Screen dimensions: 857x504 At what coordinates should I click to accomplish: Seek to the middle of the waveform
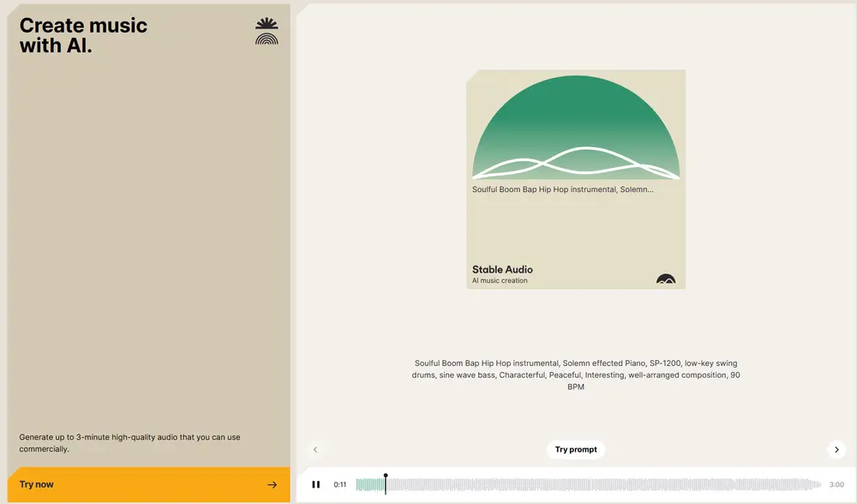[x=589, y=484]
